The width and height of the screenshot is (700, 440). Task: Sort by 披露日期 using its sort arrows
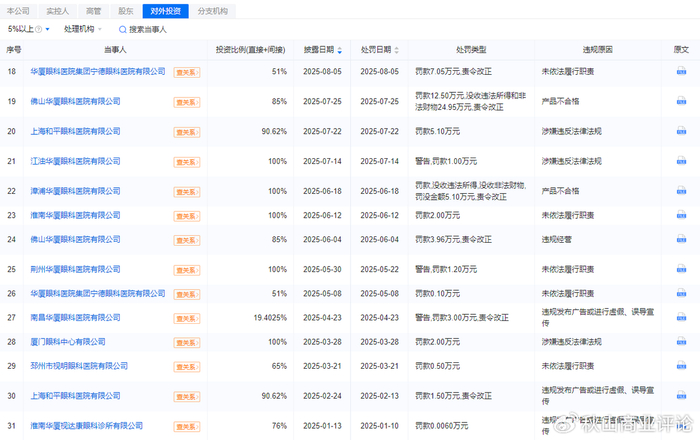point(342,49)
